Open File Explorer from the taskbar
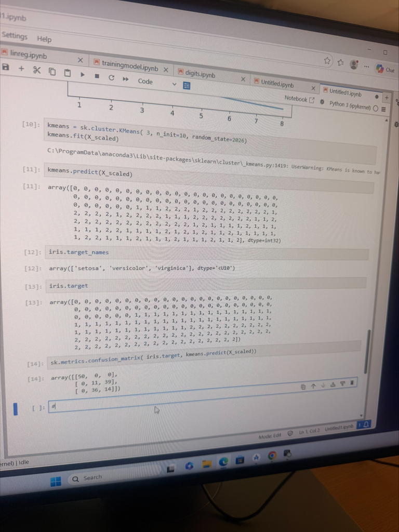Screen dimensions: 399x532 [x=207, y=464]
